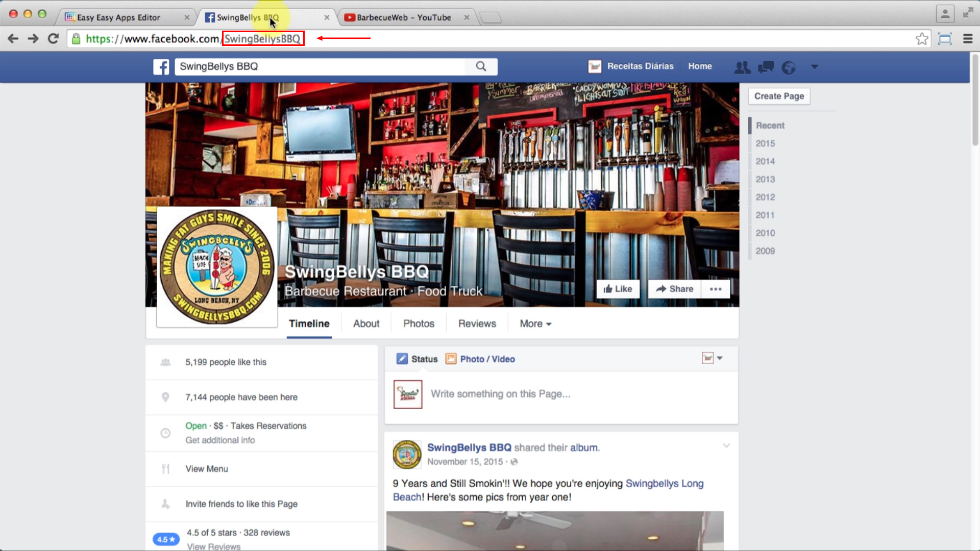Open the Swingbellys Long Beach link
The height and width of the screenshot is (551, 980).
(664, 483)
